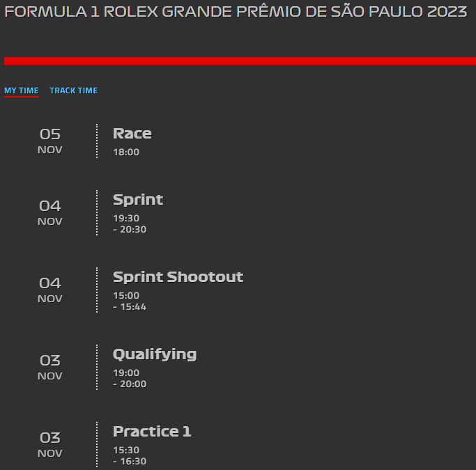The width and height of the screenshot is (476, 470).
Task: Select the Qualifying session heading
Action: [x=155, y=354]
